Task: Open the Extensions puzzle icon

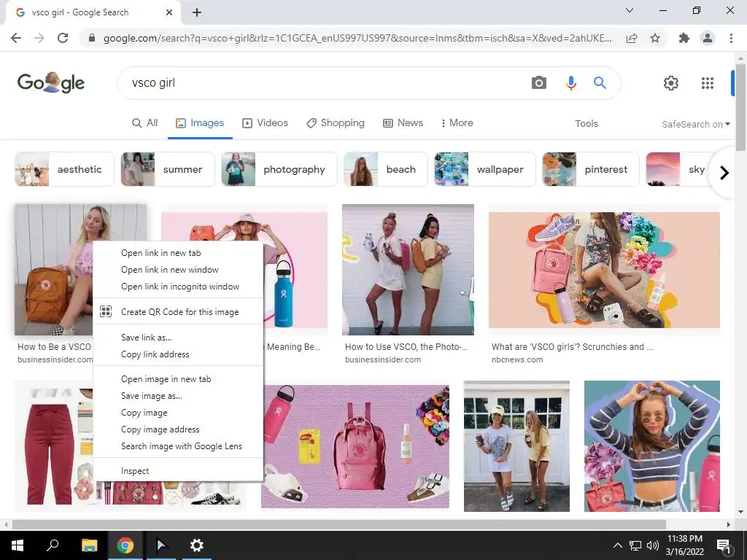Action: point(684,38)
